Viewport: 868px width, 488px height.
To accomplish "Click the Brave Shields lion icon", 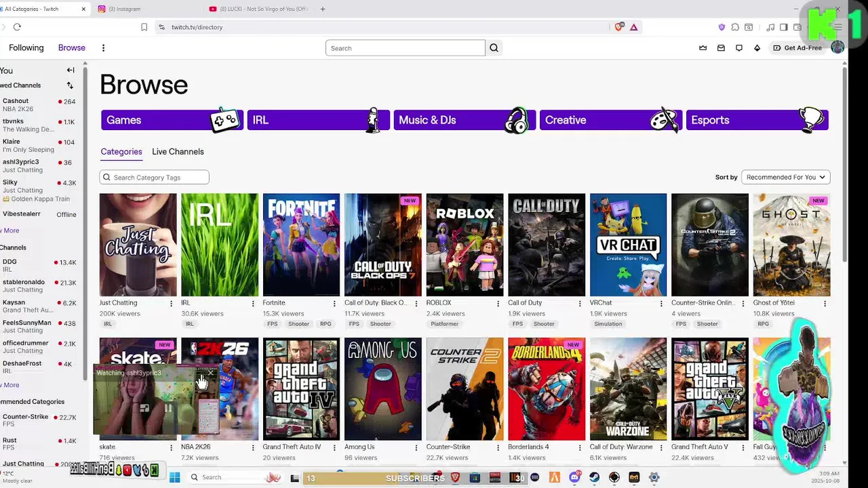I will (x=619, y=27).
